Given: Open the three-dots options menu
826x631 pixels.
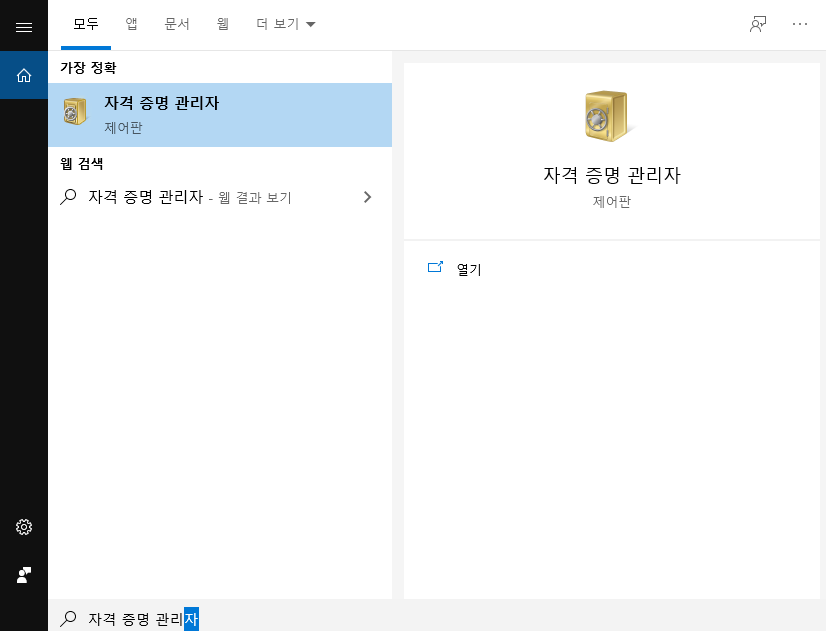Looking at the screenshot, I should tap(800, 24).
